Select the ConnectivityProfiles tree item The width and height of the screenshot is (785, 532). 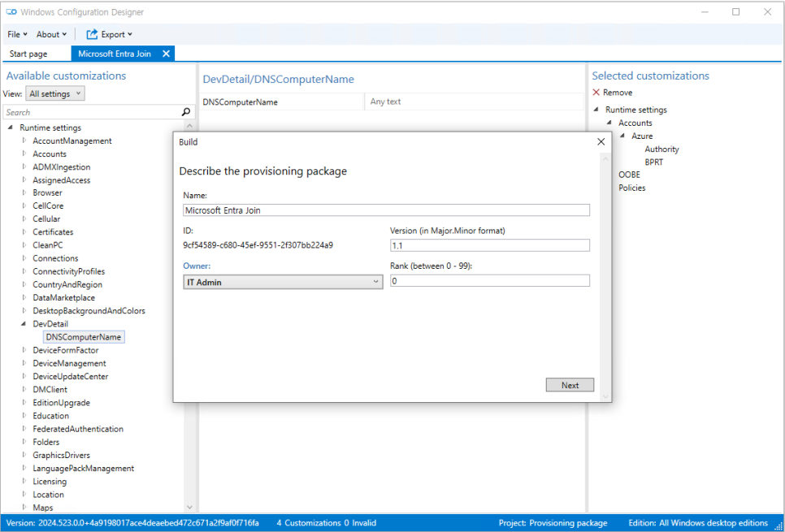pos(68,271)
